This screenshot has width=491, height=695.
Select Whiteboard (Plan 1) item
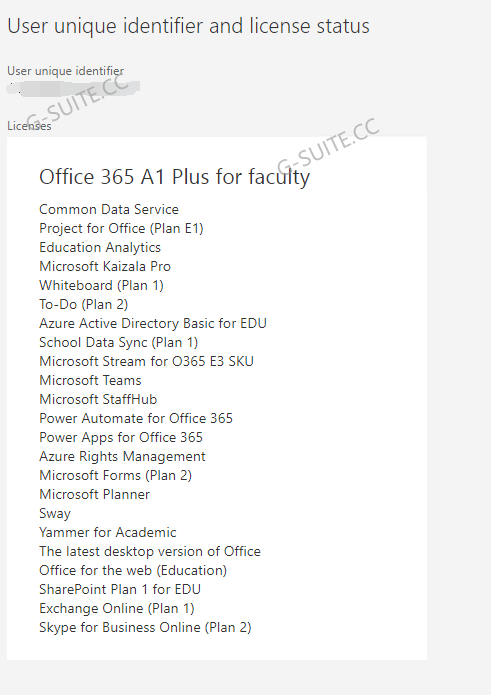click(x=101, y=285)
